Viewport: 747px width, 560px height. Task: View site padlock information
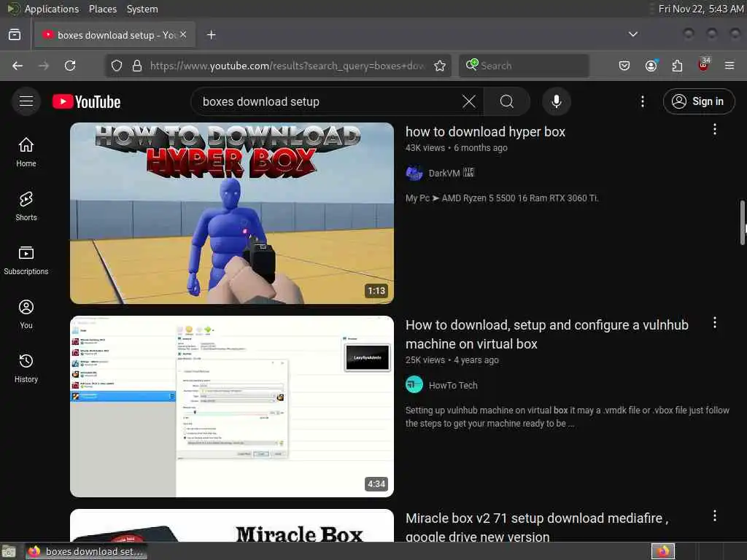[137, 66]
